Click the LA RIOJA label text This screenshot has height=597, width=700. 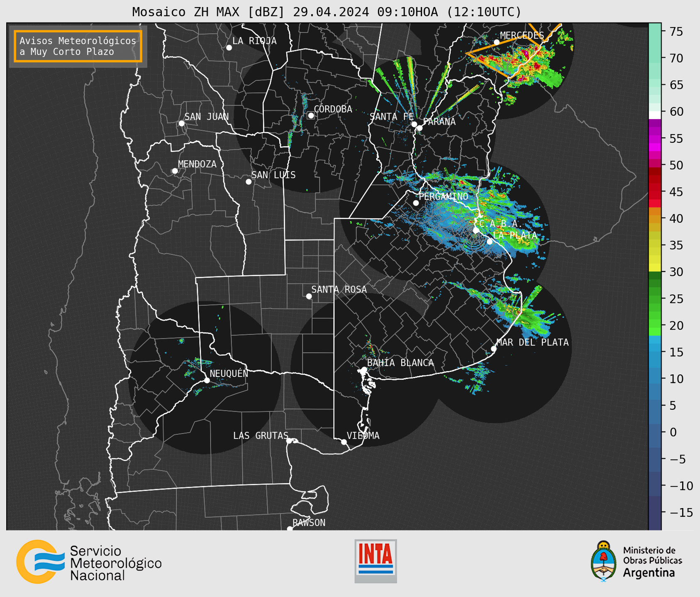(x=254, y=41)
